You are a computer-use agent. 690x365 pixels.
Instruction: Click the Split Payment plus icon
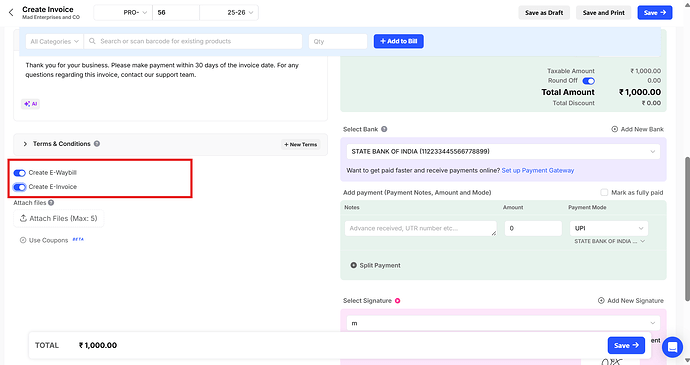coord(353,265)
